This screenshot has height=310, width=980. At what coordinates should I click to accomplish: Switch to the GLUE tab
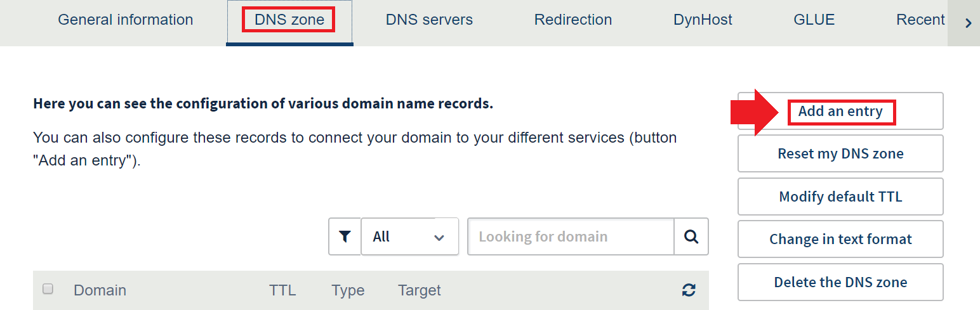[814, 20]
